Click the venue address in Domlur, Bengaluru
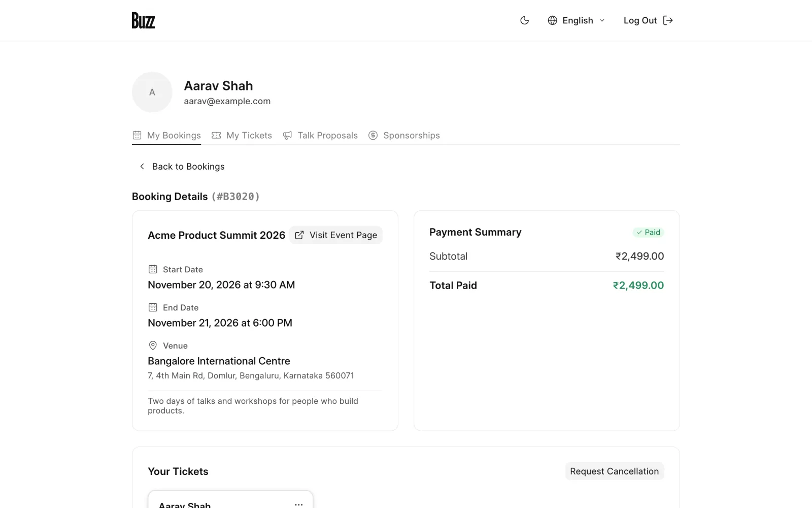 coord(251,375)
